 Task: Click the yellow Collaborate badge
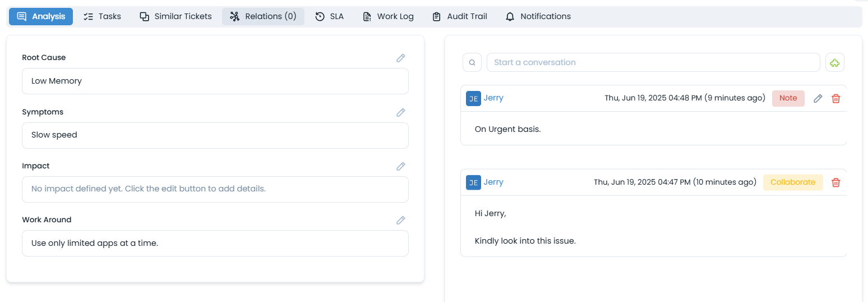[792, 182]
